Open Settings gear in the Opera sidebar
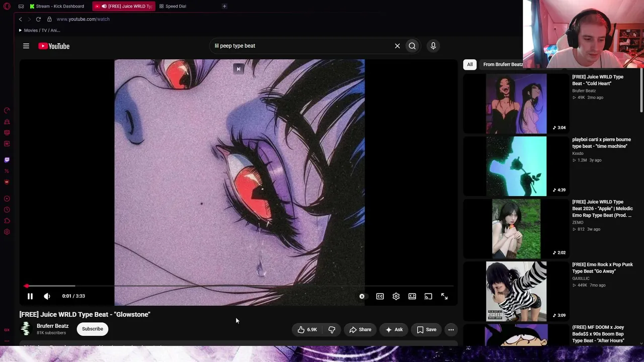Screen dimensions: 644x362 click(7, 232)
